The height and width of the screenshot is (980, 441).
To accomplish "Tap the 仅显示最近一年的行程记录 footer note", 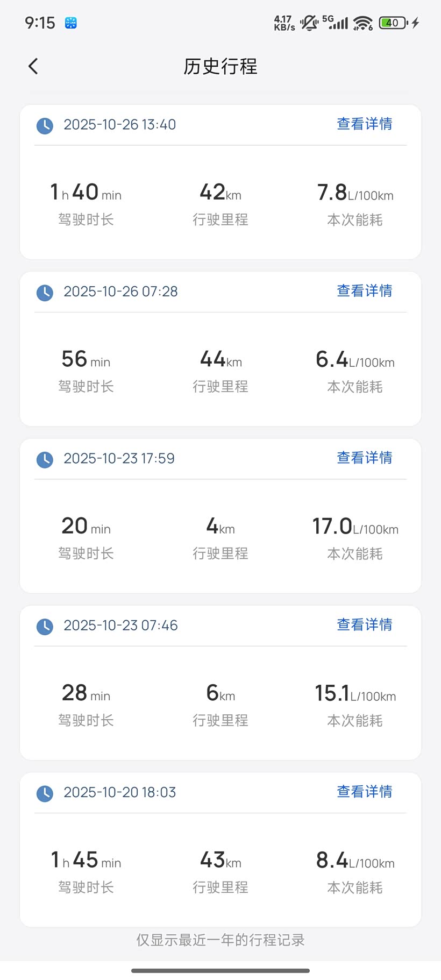I will 220,940.
